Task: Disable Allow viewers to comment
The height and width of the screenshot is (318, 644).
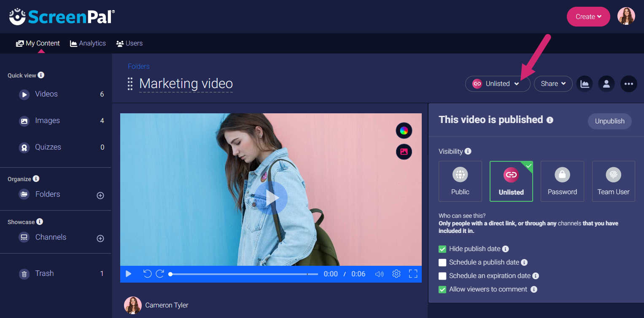Action: pyautogui.click(x=442, y=289)
